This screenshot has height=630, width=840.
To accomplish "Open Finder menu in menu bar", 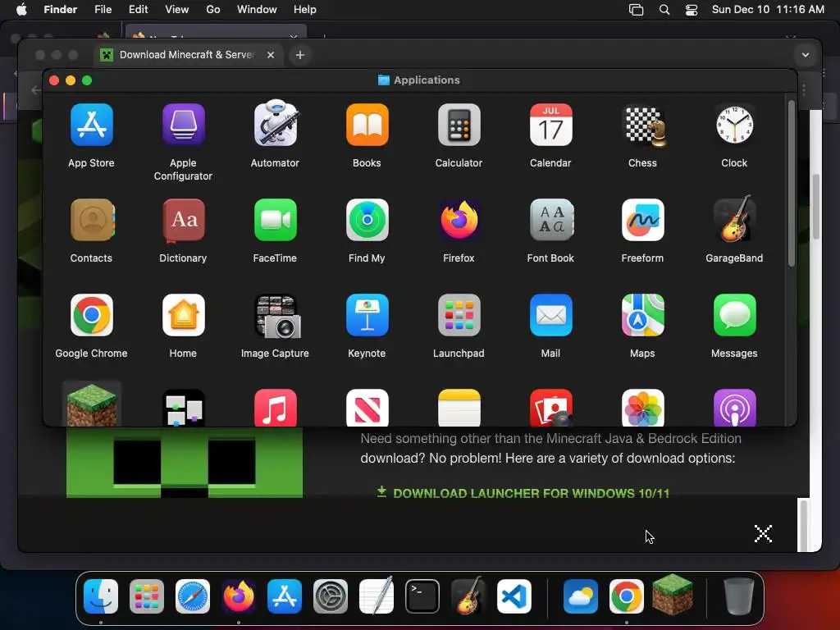I will [61, 10].
